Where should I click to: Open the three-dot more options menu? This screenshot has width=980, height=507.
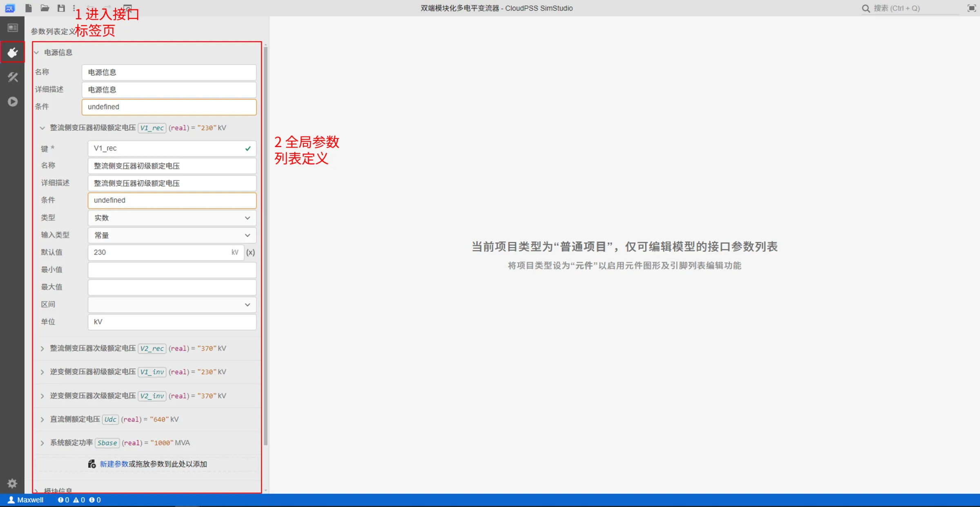pos(74,8)
